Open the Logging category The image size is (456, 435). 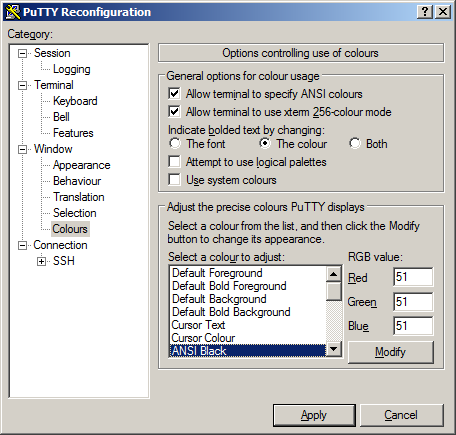coord(72,69)
